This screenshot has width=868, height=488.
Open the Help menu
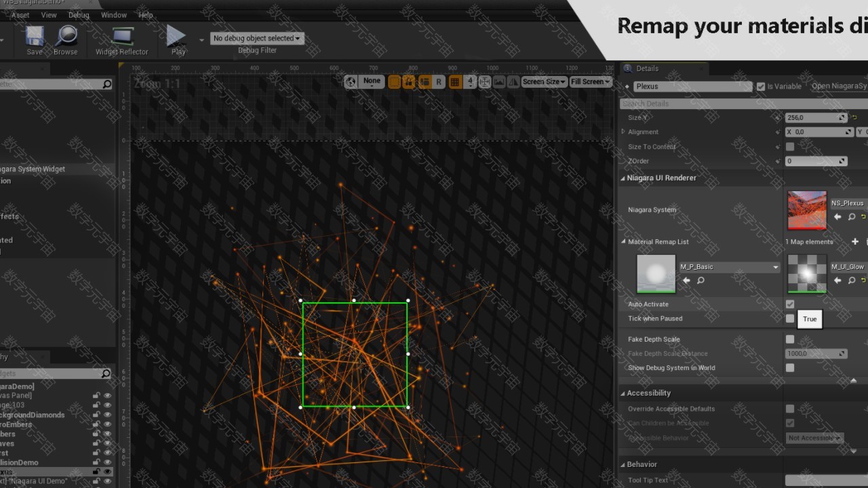[146, 15]
